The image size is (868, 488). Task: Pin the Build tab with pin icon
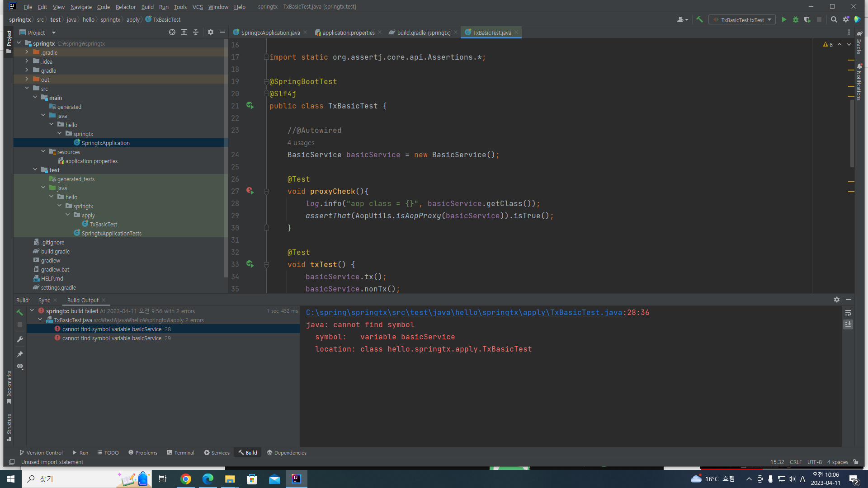pyautogui.click(x=20, y=354)
